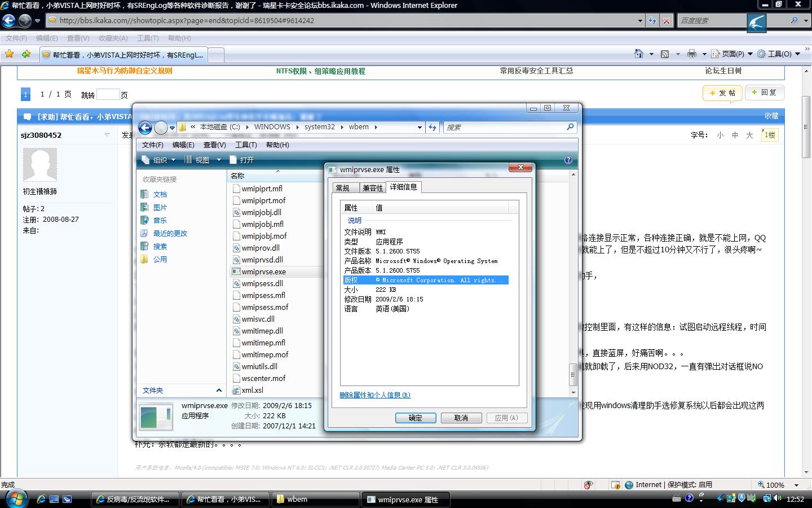Select the 详细信息 tab
The height and width of the screenshot is (508, 812).
(x=404, y=187)
